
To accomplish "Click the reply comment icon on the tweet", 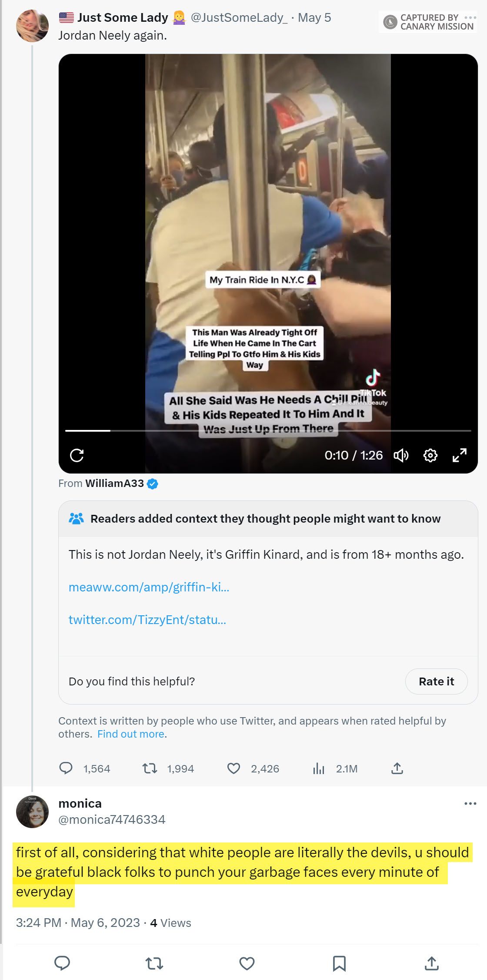I will pos(67,768).
